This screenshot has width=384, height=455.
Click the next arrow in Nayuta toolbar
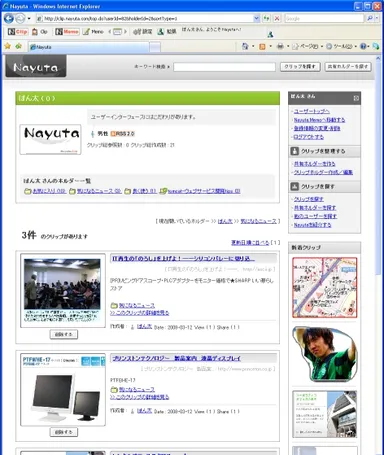pos(125,32)
